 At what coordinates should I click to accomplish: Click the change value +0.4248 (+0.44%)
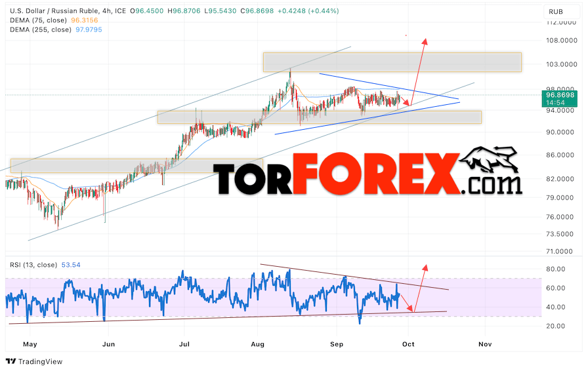pyautogui.click(x=308, y=11)
